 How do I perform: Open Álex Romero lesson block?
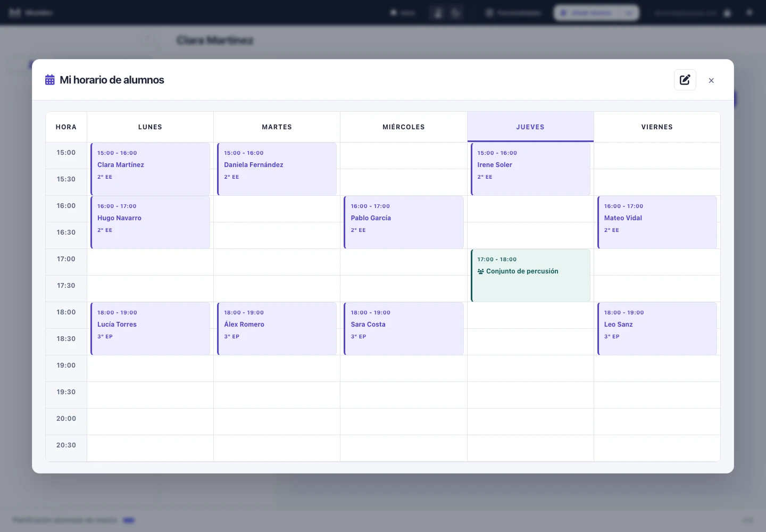277,328
